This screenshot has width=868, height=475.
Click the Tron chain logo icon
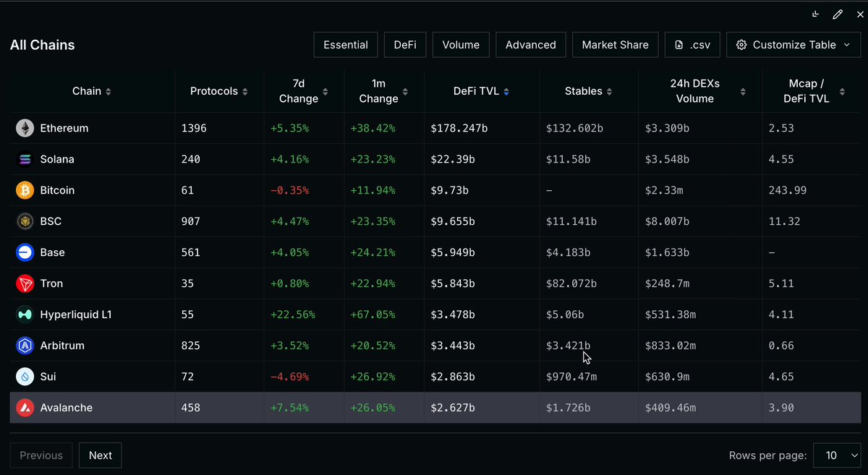(x=25, y=283)
